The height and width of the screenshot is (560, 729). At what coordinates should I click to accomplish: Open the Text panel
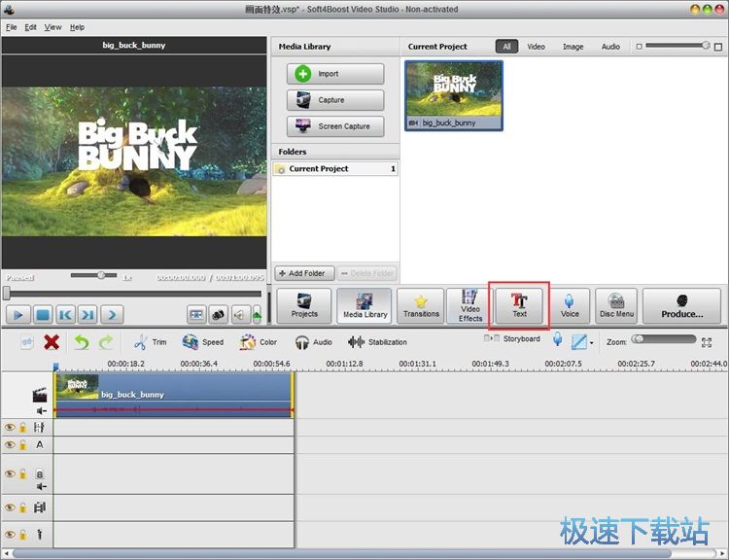(x=519, y=305)
